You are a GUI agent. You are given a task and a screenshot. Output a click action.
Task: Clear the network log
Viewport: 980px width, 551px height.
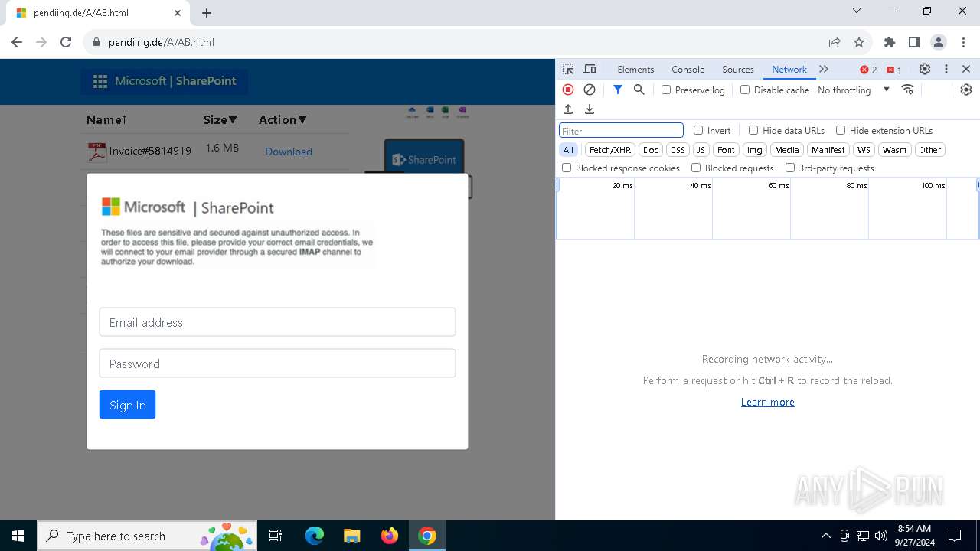590,90
